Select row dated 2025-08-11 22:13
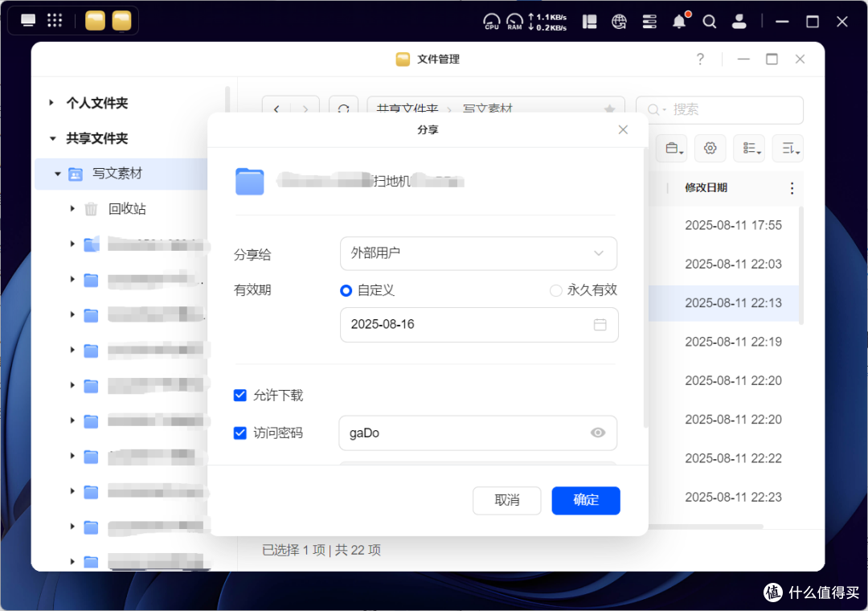This screenshot has width=868, height=611. [x=724, y=302]
